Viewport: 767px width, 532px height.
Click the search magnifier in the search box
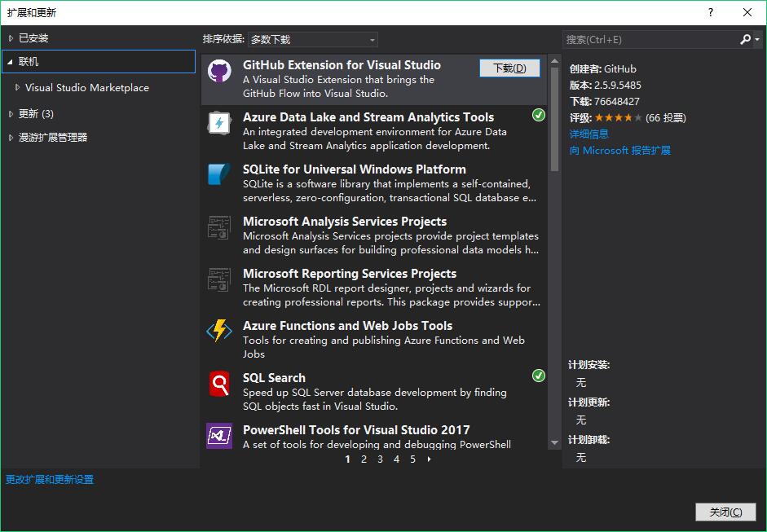745,39
